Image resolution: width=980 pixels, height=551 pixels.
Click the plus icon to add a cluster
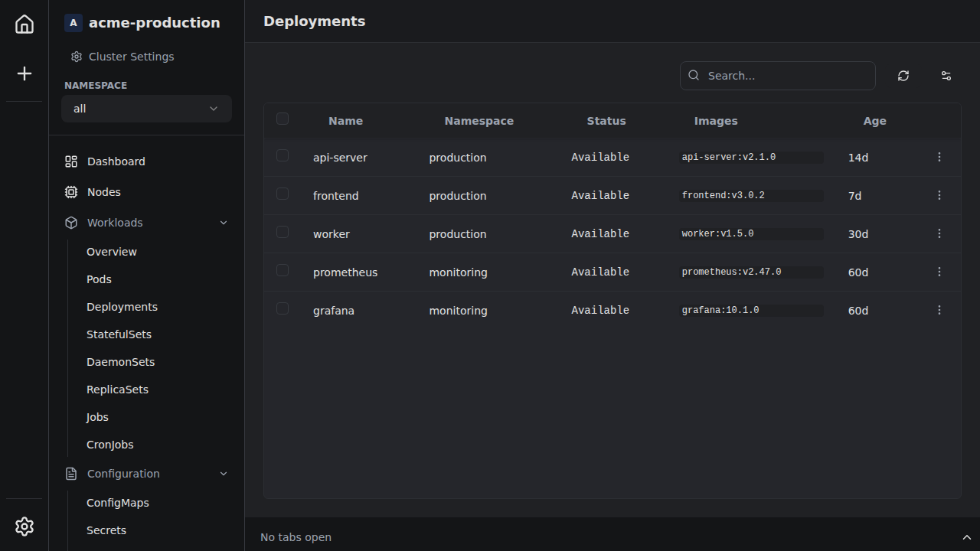[24, 73]
